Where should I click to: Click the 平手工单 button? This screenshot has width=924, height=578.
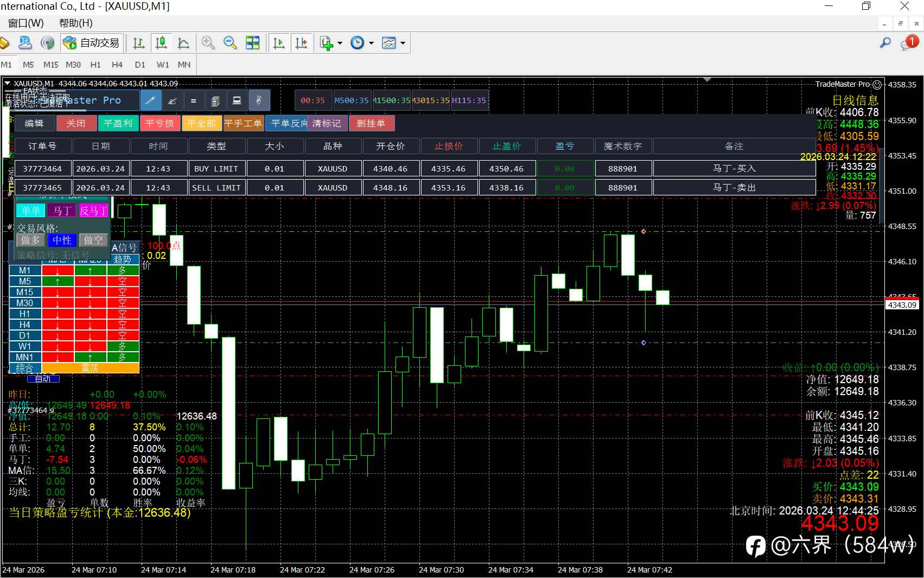pyautogui.click(x=244, y=123)
